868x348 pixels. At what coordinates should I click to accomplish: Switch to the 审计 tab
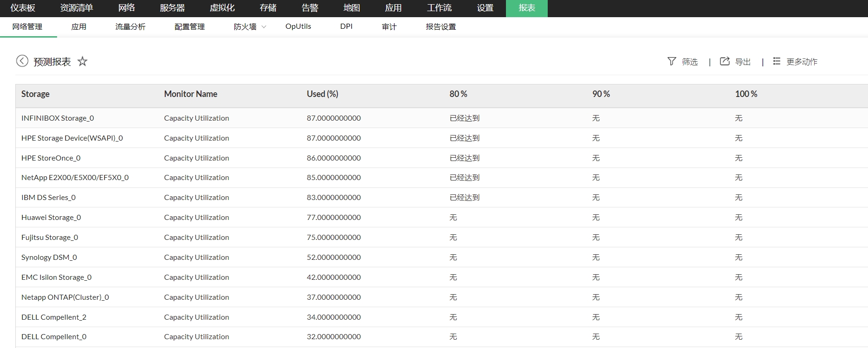[x=389, y=27]
